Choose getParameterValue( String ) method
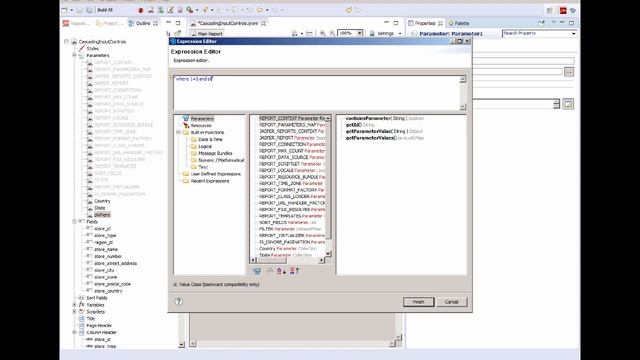 tap(384, 131)
